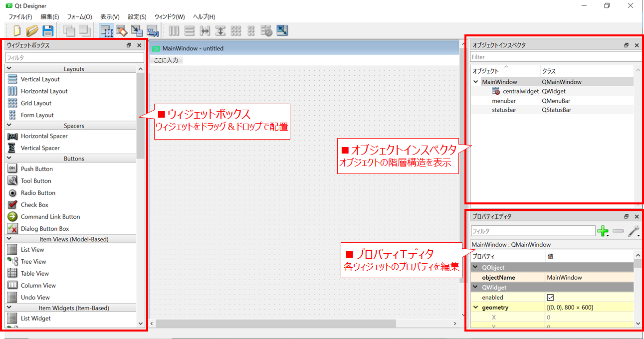Select the Edit Signals/Slots mode icon

[121, 30]
